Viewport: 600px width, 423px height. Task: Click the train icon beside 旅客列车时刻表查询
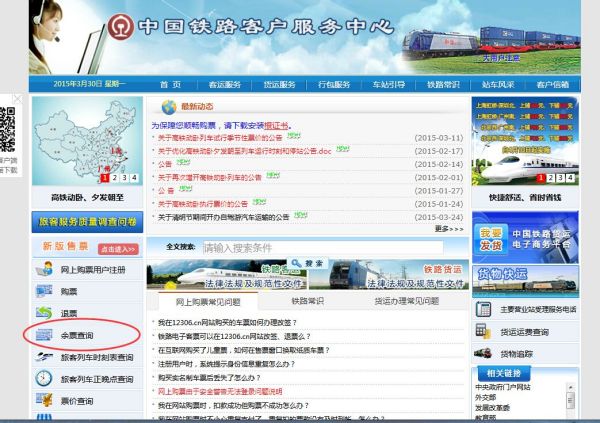(x=44, y=357)
